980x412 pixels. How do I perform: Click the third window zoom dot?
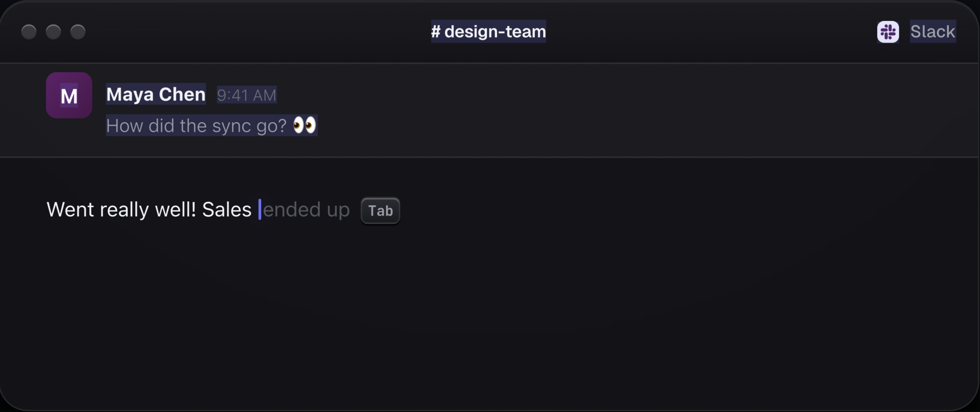point(78,32)
